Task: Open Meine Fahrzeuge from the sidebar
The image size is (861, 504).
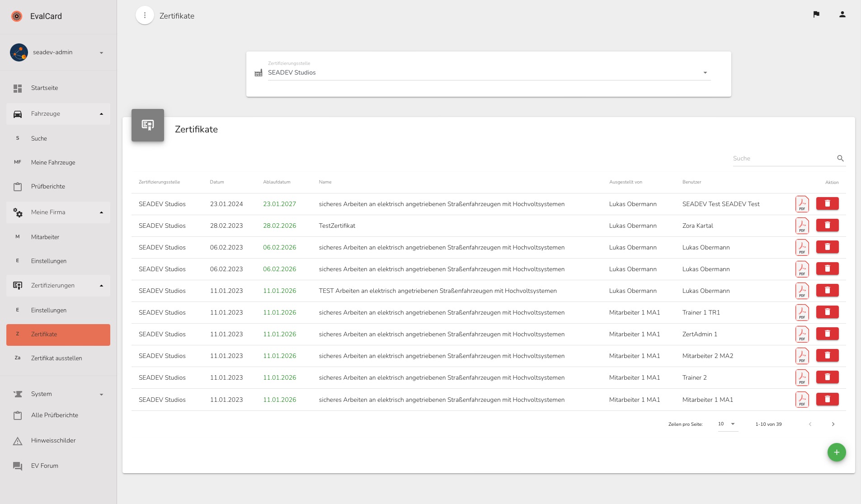Action: [54, 162]
